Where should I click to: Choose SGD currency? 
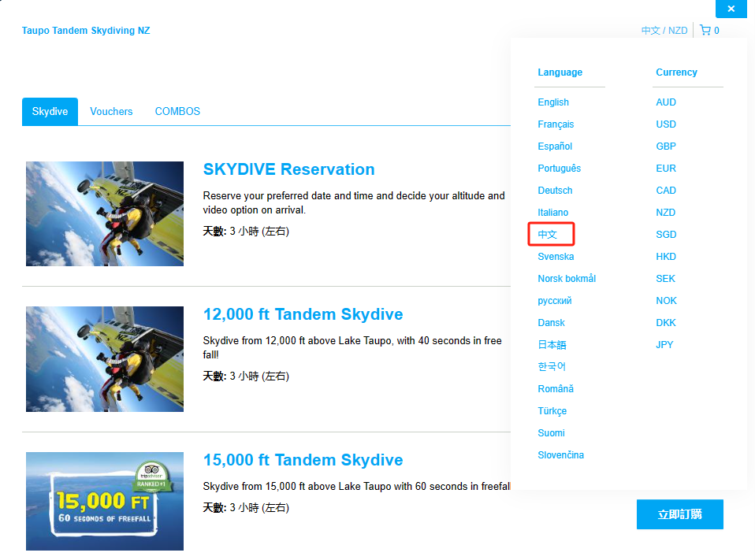(x=666, y=234)
